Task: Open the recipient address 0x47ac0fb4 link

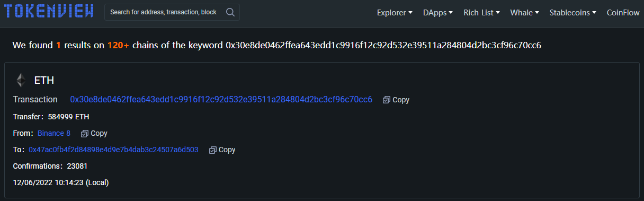Action: (114, 150)
